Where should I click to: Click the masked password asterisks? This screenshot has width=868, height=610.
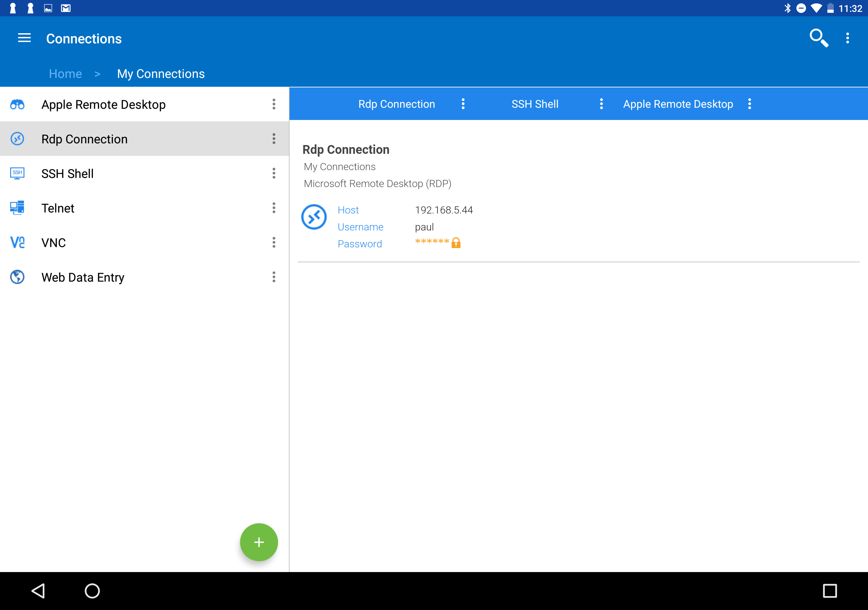pyautogui.click(x=432, y=242)
